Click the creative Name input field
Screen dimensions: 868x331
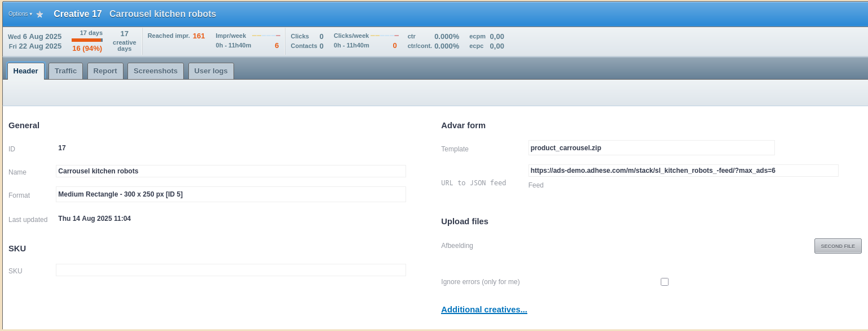pos(231,171)
